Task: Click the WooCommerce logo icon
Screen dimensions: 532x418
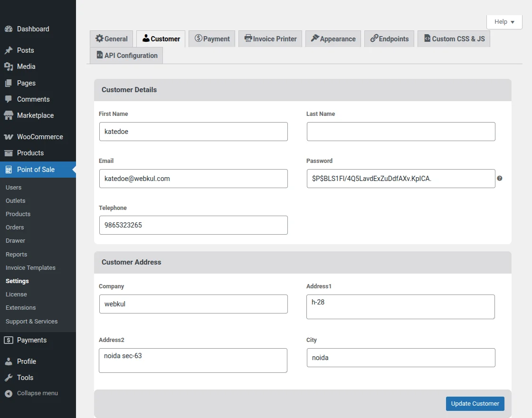Action: tap(9, 137)
